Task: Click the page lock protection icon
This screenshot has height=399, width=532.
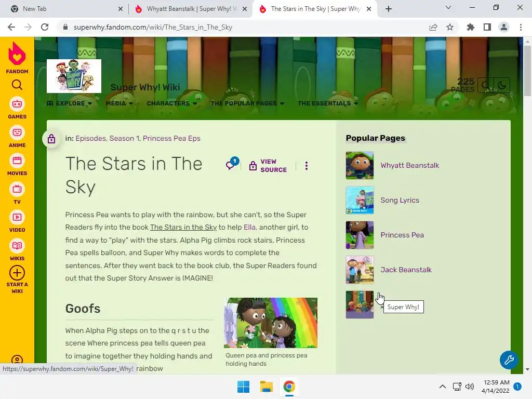Action: pos(51,138)
